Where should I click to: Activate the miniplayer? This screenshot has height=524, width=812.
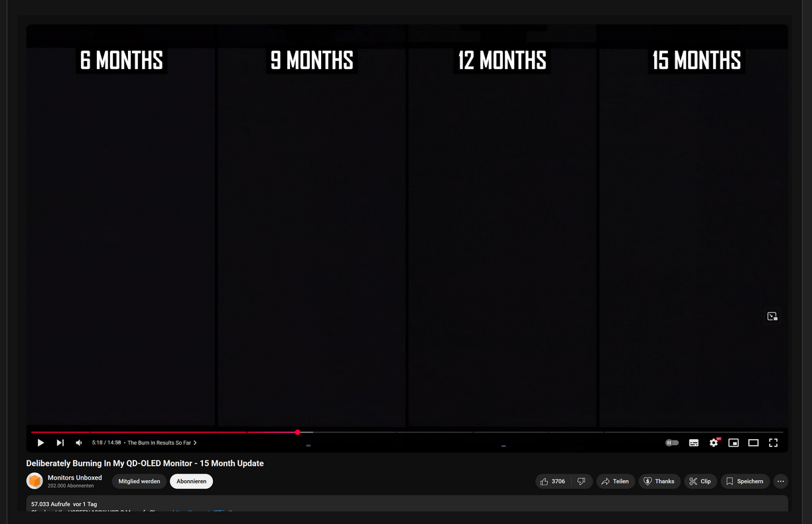point(734,442)
